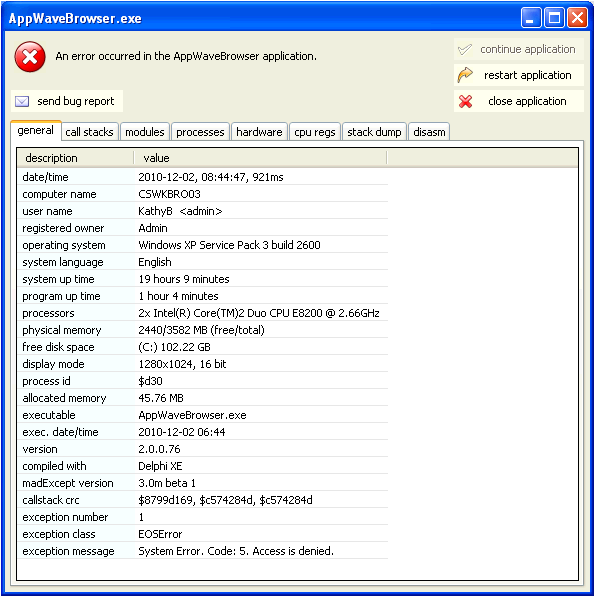Select the processors row label

click(48, 313)
